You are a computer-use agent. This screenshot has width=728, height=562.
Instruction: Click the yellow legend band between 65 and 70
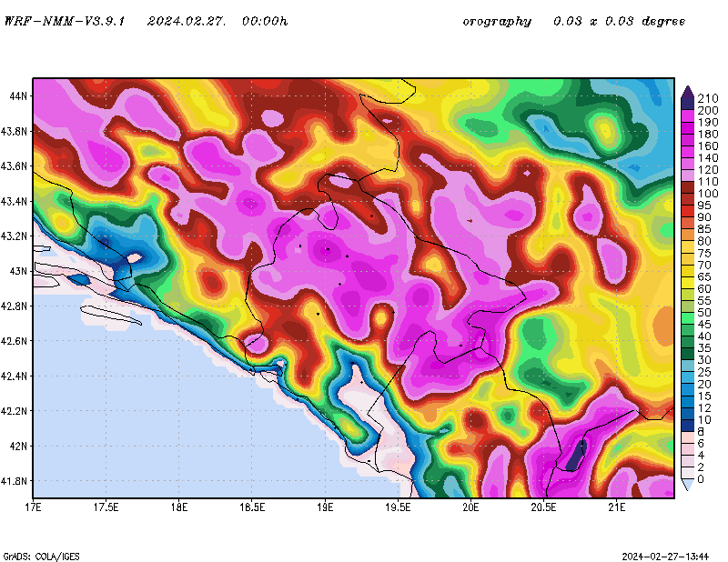point(688,271)
